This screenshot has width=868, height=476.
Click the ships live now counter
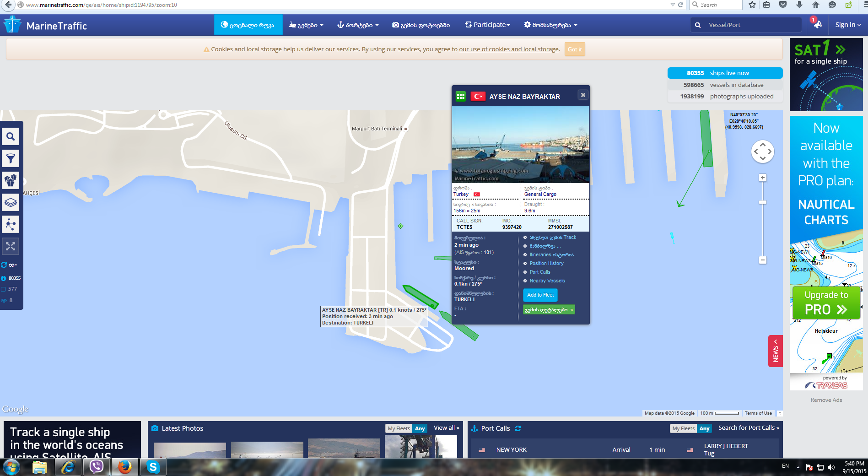coord(725,73)
